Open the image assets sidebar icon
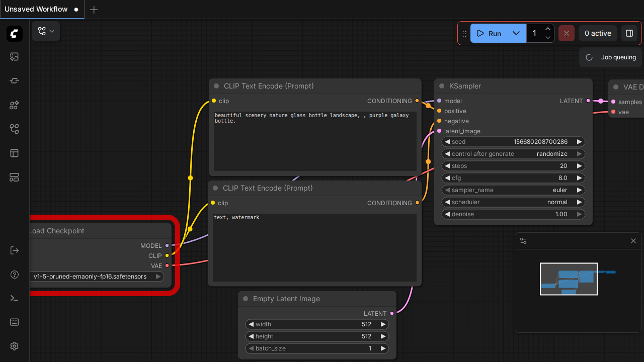The image size is (644, 362). 14,57
